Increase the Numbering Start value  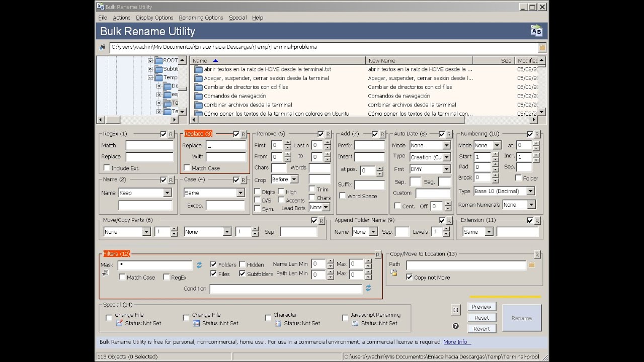(x=496, y=154)
